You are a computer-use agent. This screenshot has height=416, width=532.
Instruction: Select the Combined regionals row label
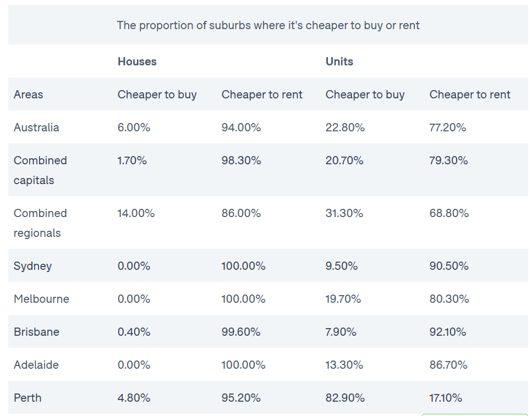click(40, 223)
